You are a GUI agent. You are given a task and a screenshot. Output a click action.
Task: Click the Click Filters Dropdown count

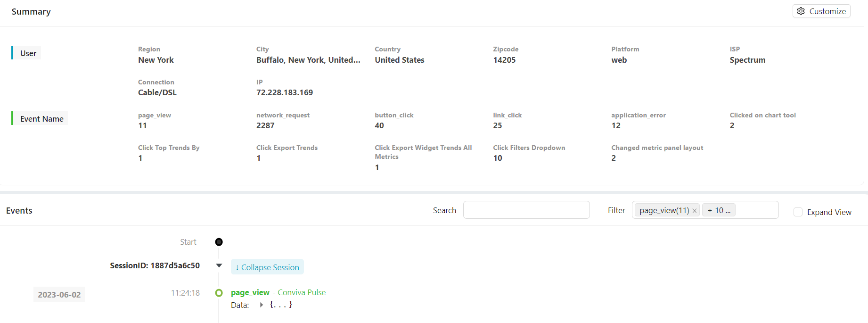click(x=498, y=158)
